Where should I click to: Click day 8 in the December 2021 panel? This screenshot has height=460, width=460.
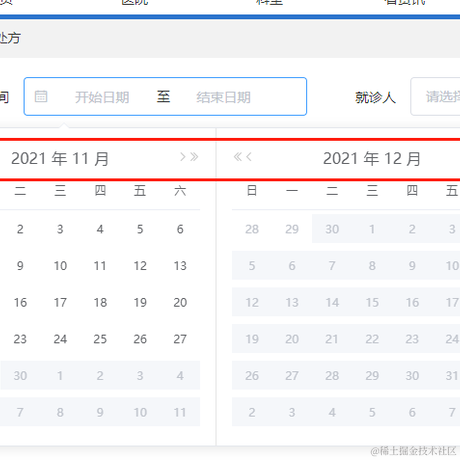click(372, 266)
